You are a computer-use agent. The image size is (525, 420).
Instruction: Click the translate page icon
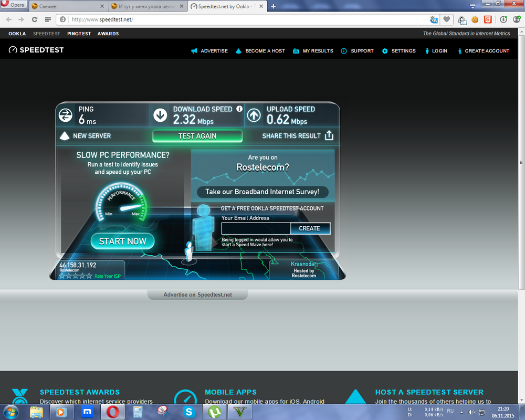[x=434, y=20]
